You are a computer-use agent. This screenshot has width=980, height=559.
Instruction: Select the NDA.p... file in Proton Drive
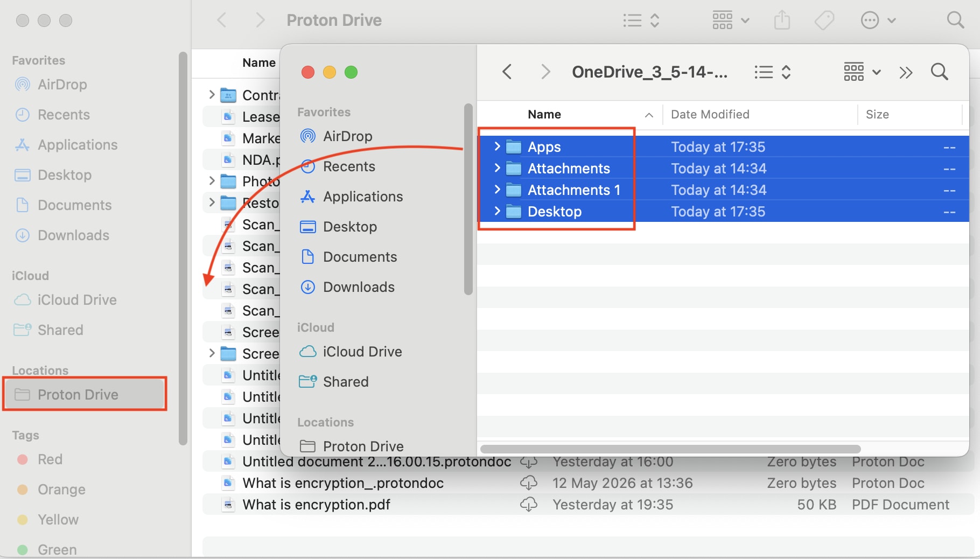click(241, 159)
